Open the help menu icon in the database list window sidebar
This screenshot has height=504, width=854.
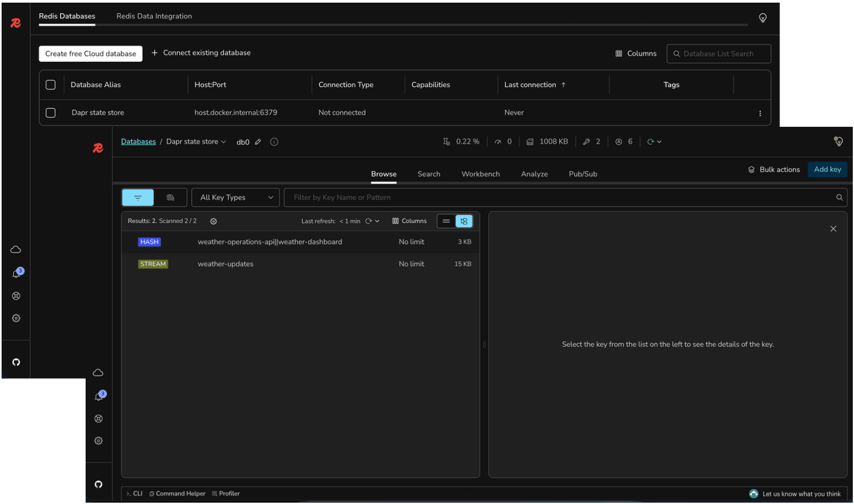(16, 296)
